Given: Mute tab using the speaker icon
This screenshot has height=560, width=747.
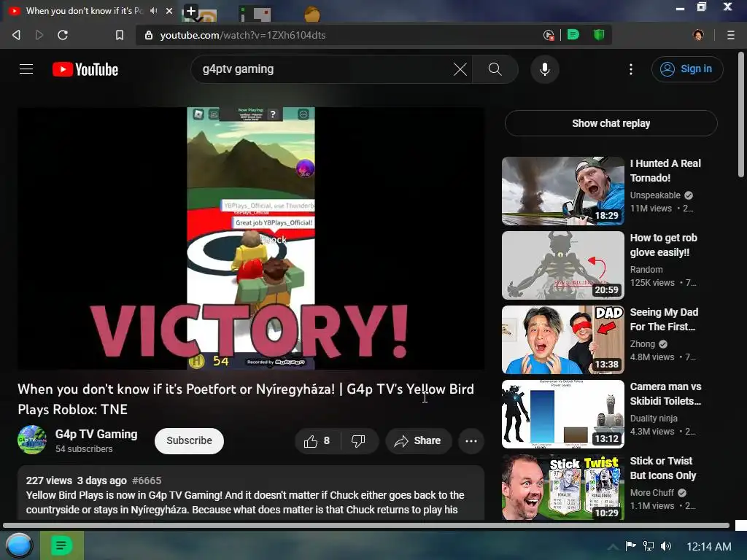Looking at the screenshot, I should tap(153, 10).
